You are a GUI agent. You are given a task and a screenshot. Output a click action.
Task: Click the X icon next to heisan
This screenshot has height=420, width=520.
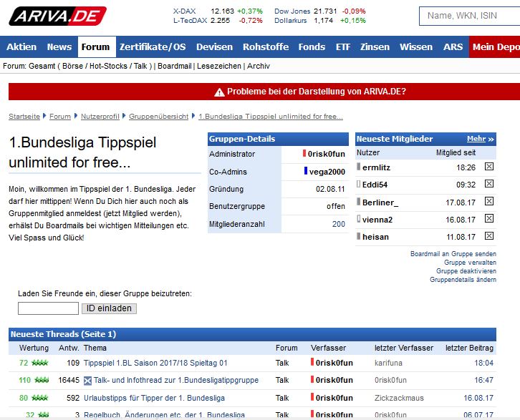pos(489,236)
